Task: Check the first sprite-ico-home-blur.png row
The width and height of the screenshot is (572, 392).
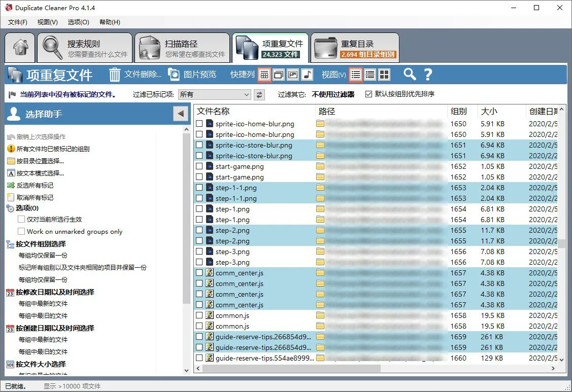Action: coord(199,123)
